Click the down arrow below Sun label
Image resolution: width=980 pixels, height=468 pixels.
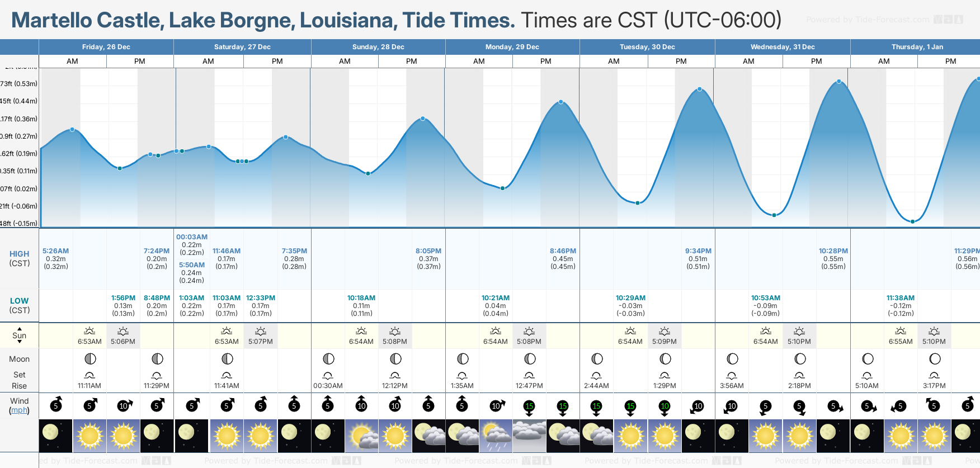tap(20, 342)
